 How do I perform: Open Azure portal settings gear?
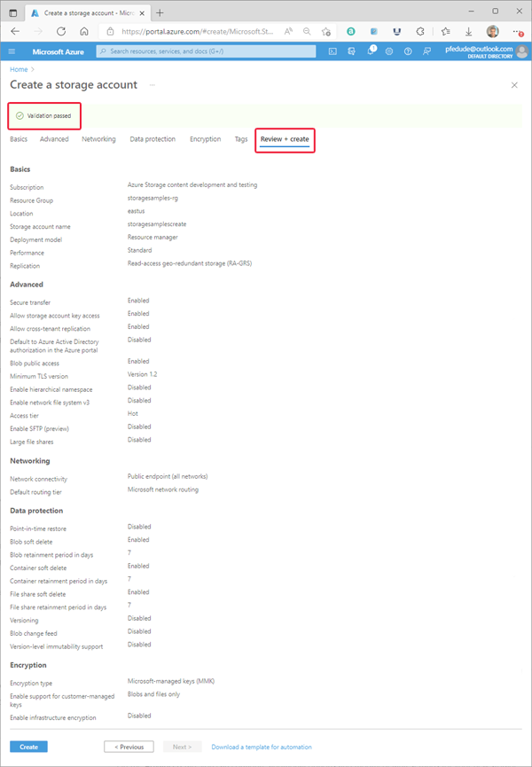[x=389, y=51]
